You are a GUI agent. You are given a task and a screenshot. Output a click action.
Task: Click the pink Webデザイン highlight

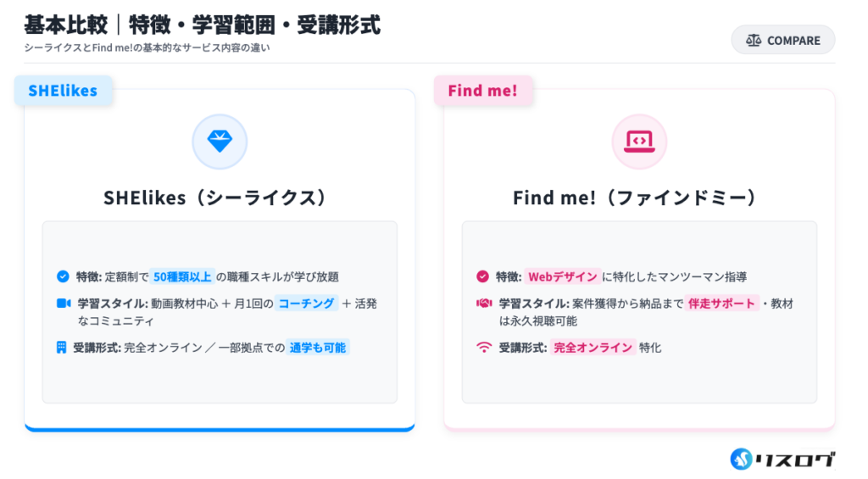[x=562, y=276]
